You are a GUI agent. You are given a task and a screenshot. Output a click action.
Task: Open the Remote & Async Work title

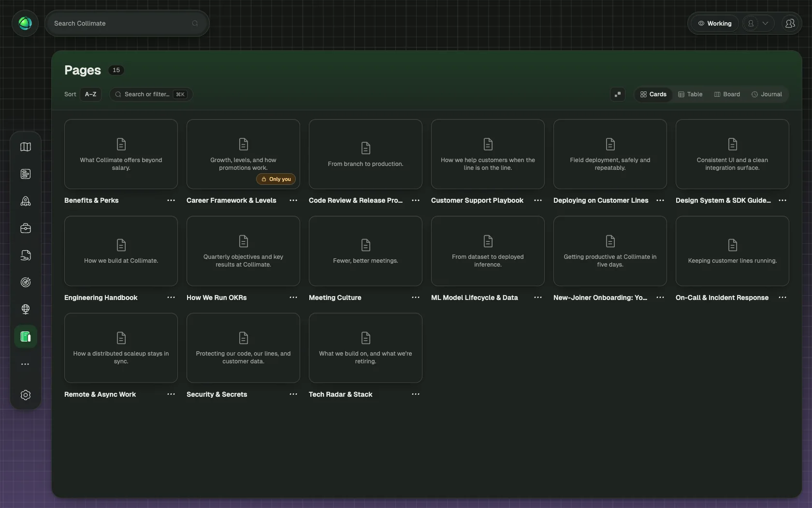(100, 394)
